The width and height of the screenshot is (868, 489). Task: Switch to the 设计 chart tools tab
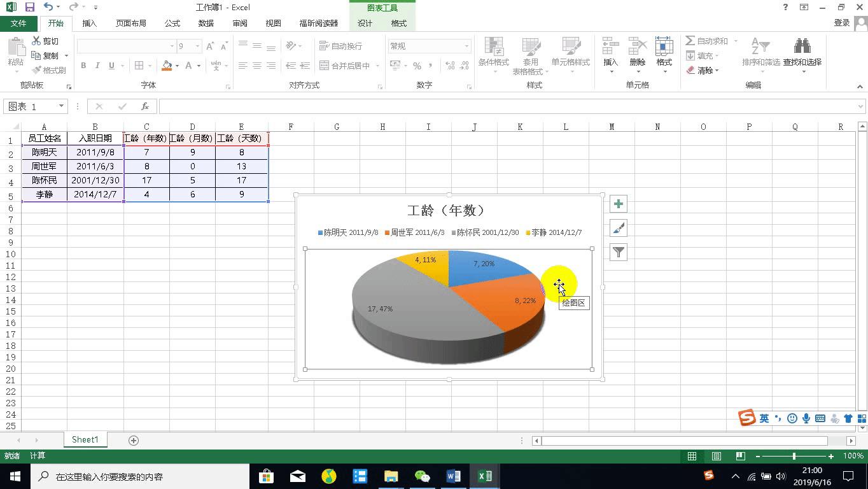click(x=365, y=23)
